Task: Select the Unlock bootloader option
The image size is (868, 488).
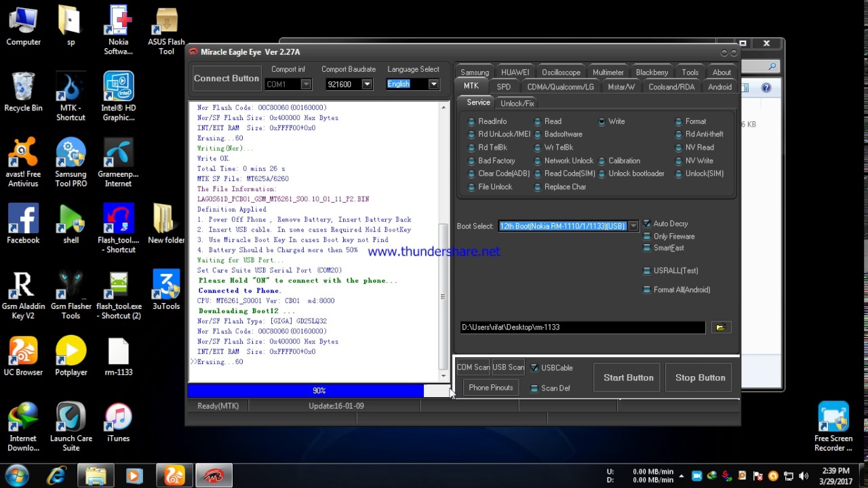Action: point(631,174)
